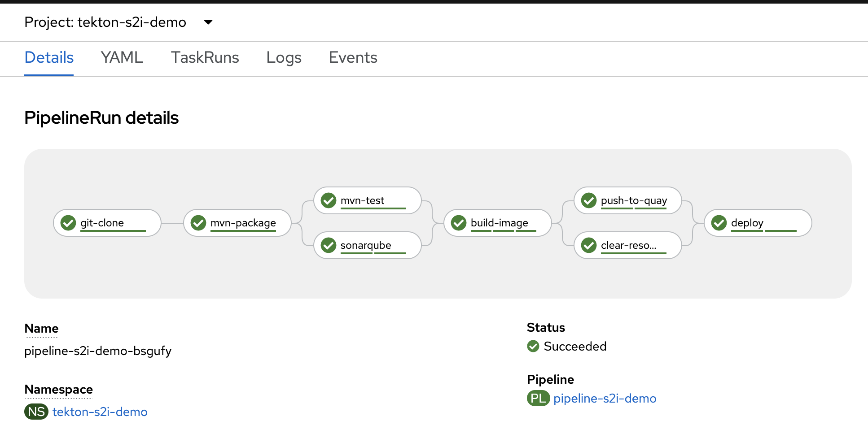
Task: Click the success checkmark on git-clone task
Action: tap(68, 222)
